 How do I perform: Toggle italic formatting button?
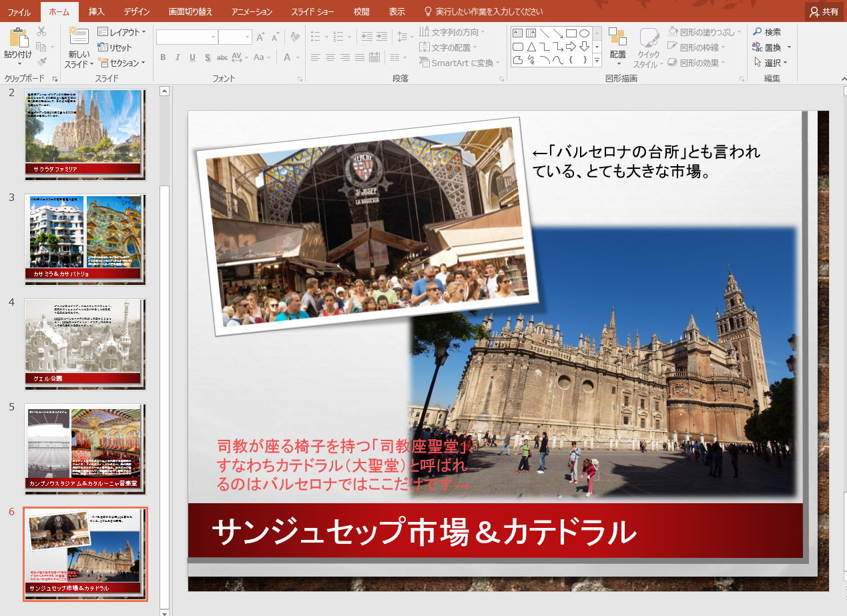178,57
